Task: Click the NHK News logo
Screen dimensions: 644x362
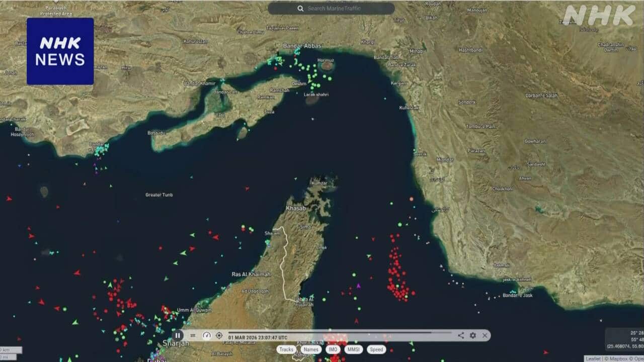Action: [60, 51]
